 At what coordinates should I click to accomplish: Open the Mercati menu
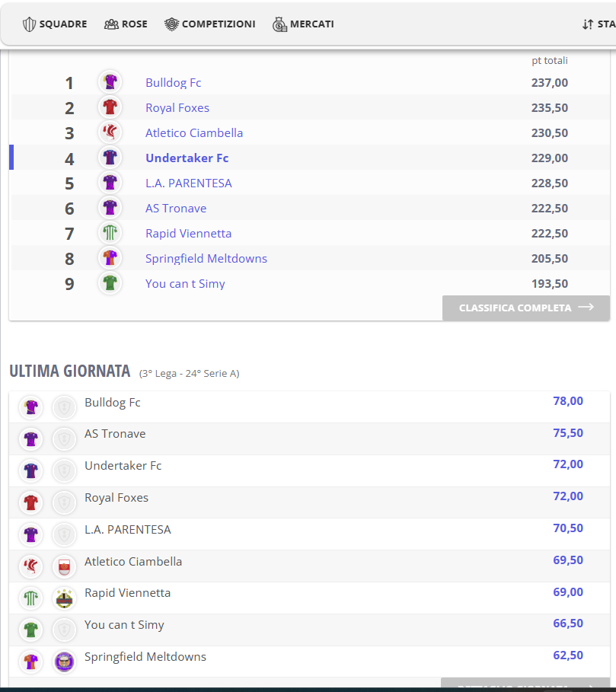tap(303, 24)
